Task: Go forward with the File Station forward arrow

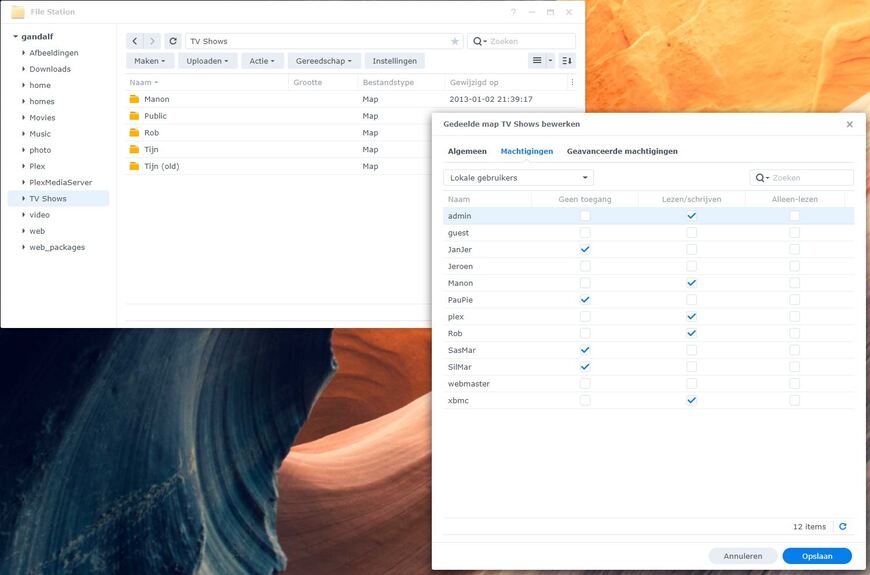Action: (152, 41)
